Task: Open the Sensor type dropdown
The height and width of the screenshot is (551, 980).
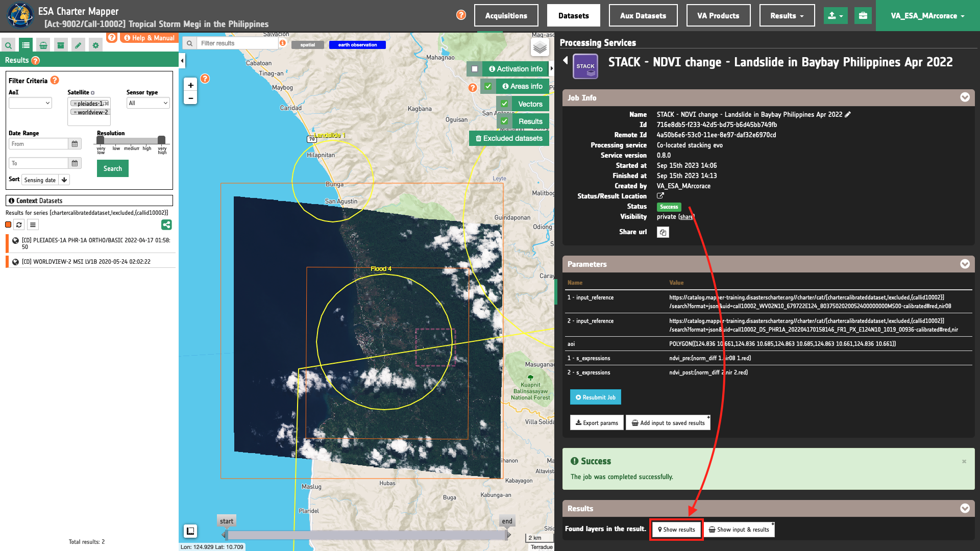Action: coord(148,103)
